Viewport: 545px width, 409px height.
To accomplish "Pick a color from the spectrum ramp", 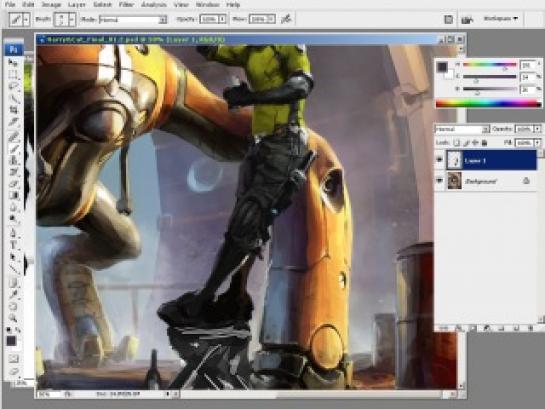I will coord(488,103).
